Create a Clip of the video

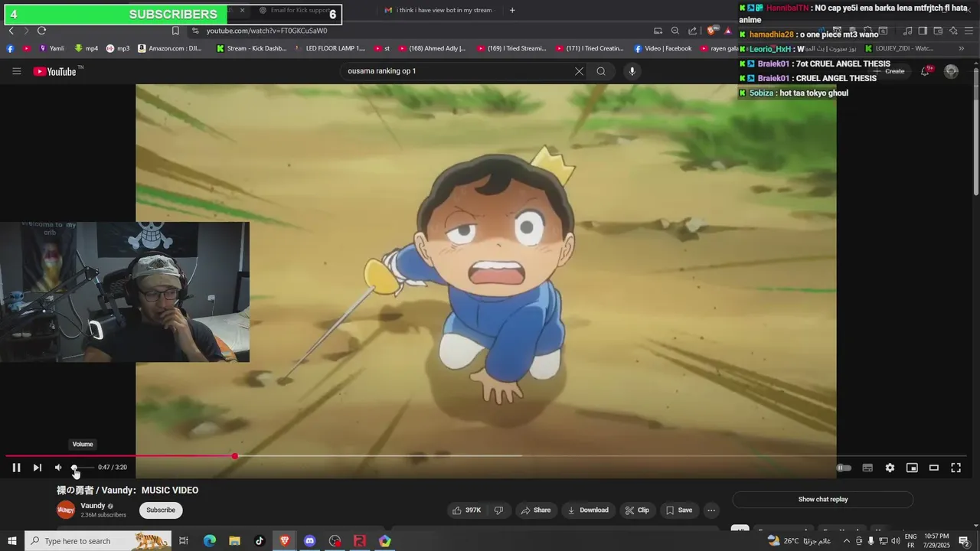(x=637, y=510)
